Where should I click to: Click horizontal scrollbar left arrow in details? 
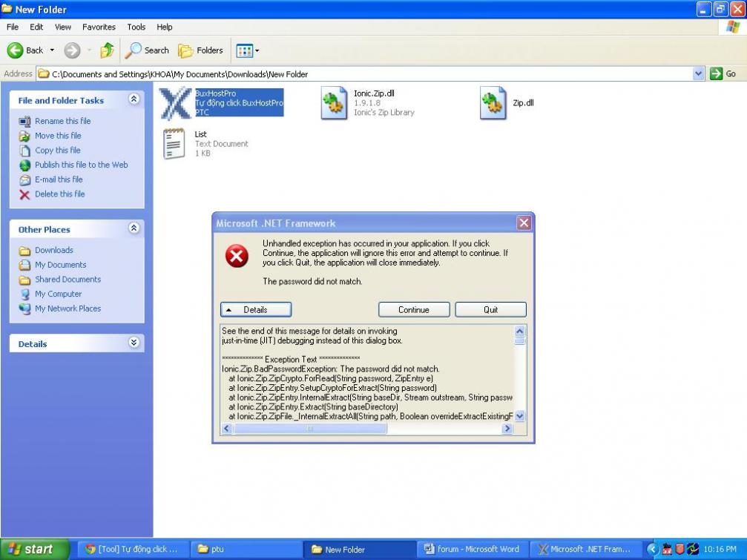(x=227, y=429)
